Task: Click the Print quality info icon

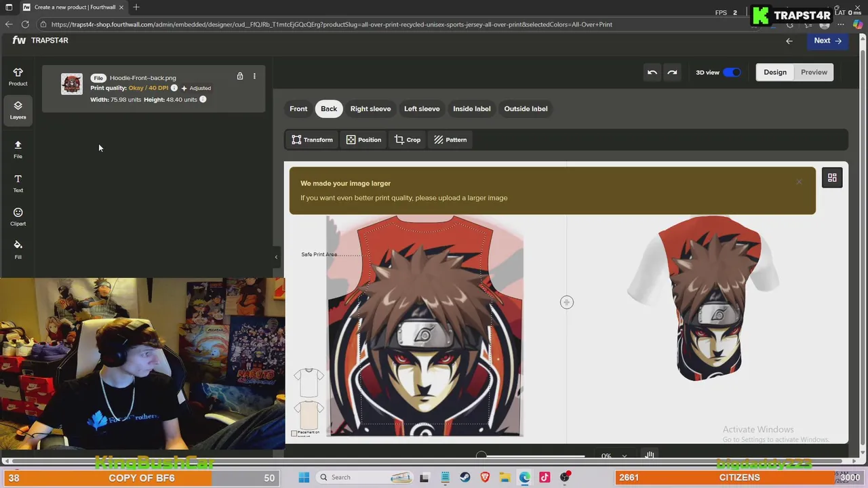Action: (174, 88)
